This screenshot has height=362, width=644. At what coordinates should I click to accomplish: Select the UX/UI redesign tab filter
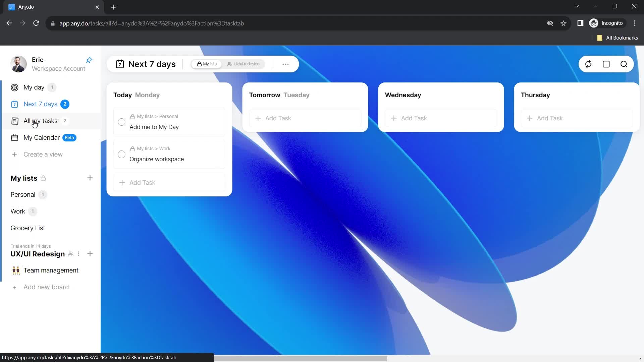[x=244, y=64]
